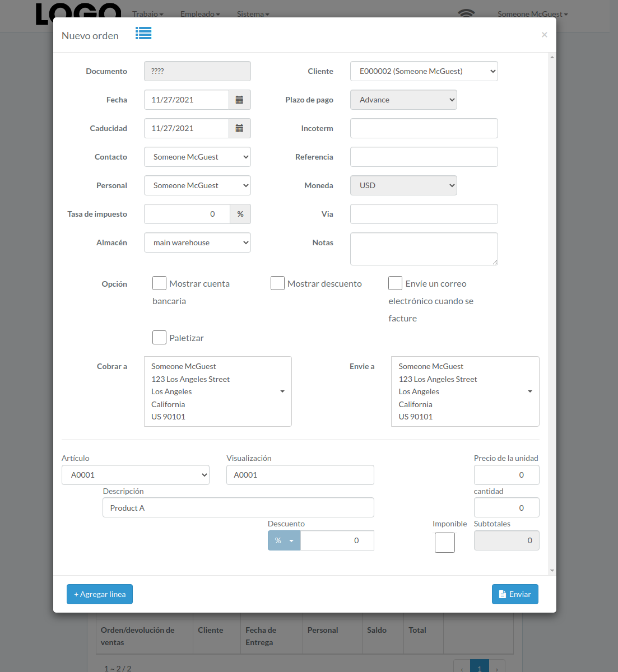Close the Nuevo orden dialog
This screenshot has width=618, height=672.
pyautogui.click(x=544, y=35)
